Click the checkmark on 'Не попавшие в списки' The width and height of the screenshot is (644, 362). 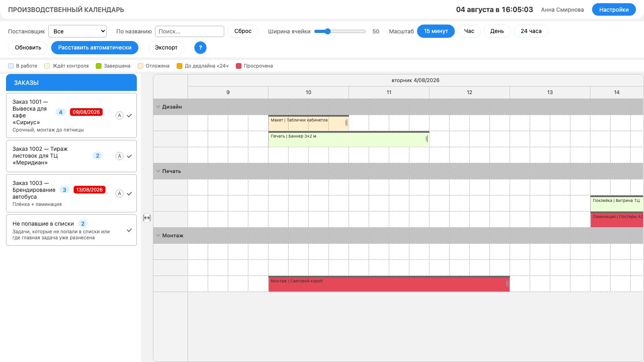[130, 230]
